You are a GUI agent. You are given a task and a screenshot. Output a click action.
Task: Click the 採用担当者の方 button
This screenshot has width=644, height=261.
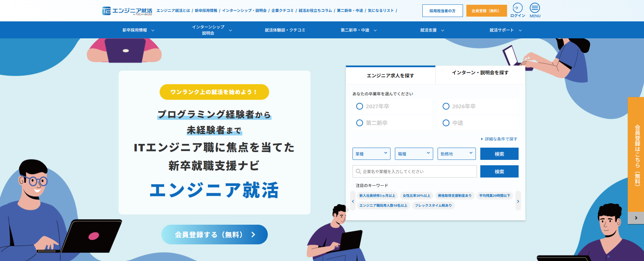[443, 11]
